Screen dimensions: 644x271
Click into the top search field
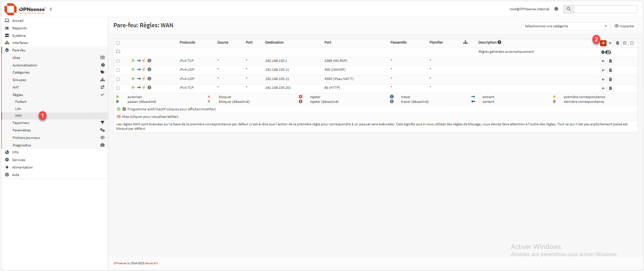[605, 9]
